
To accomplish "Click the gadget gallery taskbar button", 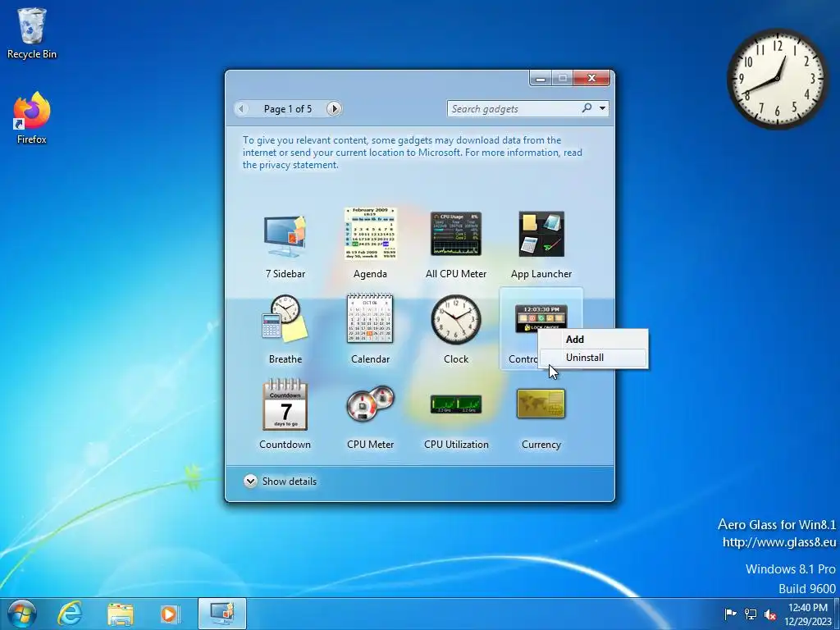I will (221, 614).
